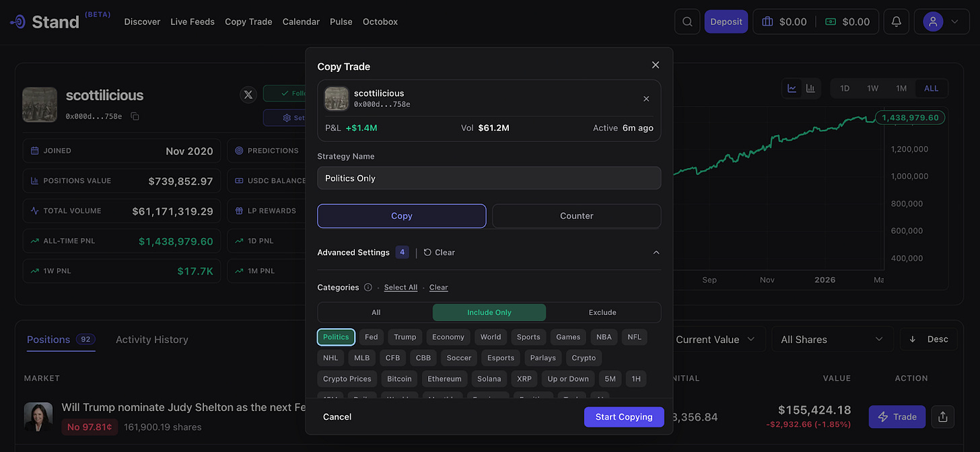Click scottilicious avatar in Copy Trade dialog
This screenshot has height=452, width=980.
click(x=337, y=98)
